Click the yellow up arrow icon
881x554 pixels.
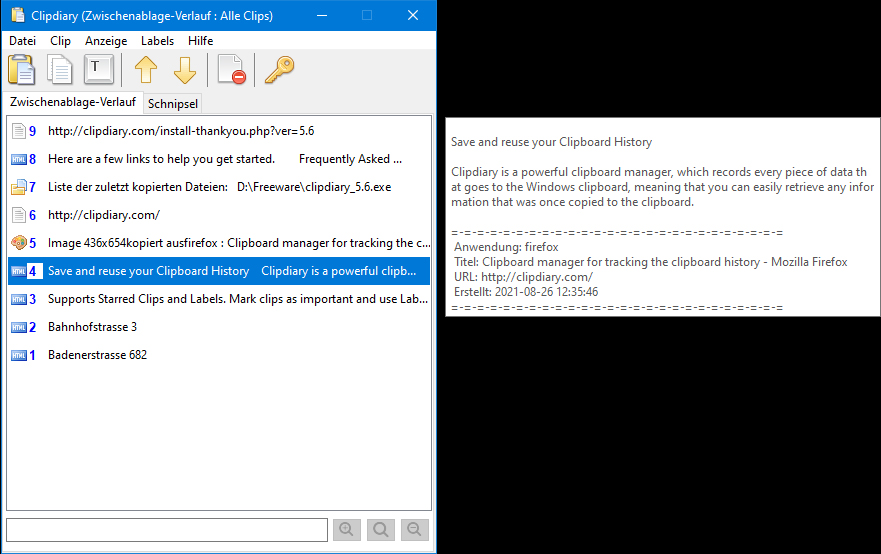click(146, 70)
